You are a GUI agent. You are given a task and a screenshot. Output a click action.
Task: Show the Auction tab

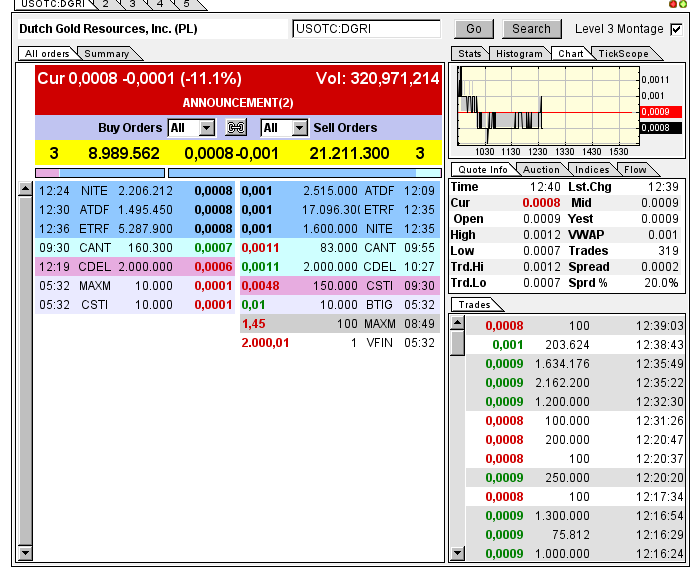(x=541, y=170)
